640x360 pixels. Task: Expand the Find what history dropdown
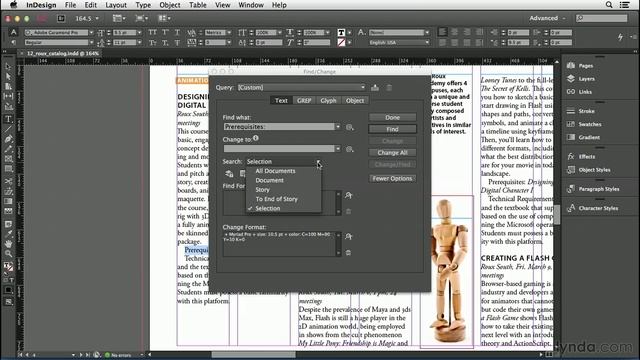point(338,127)
